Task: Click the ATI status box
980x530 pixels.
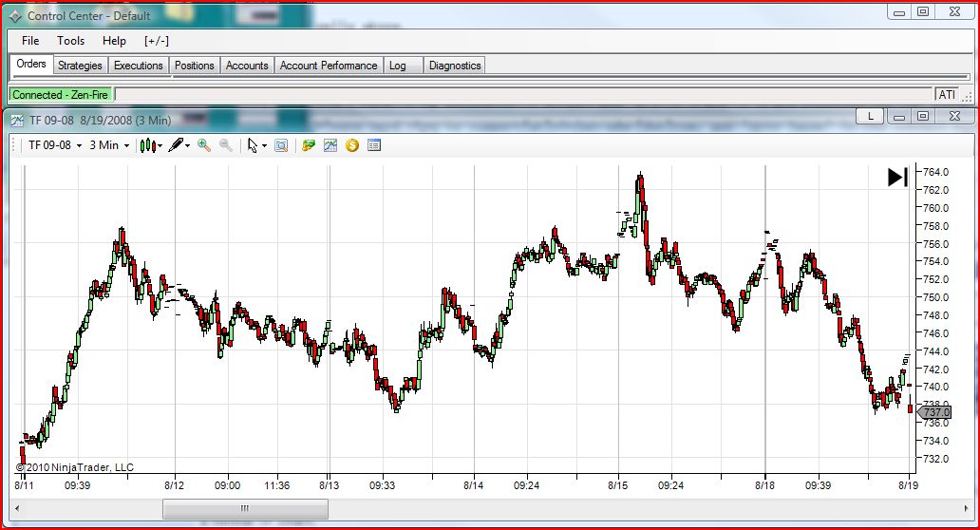Action: 947,95
